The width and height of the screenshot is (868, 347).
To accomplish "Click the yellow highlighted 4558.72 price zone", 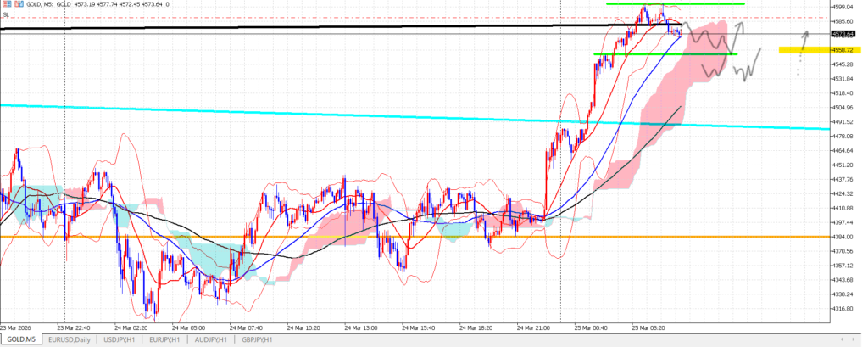I will tap(807, 50).
